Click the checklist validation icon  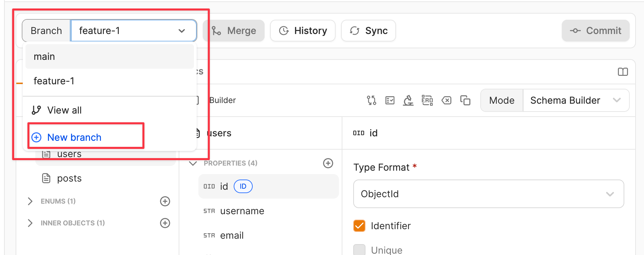390,100
